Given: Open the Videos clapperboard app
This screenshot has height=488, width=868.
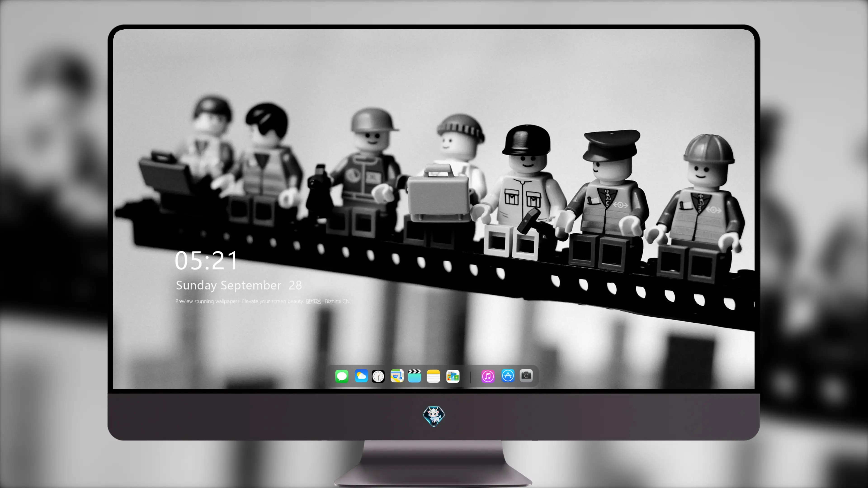Looking at the screenshot, I should 415,376.
